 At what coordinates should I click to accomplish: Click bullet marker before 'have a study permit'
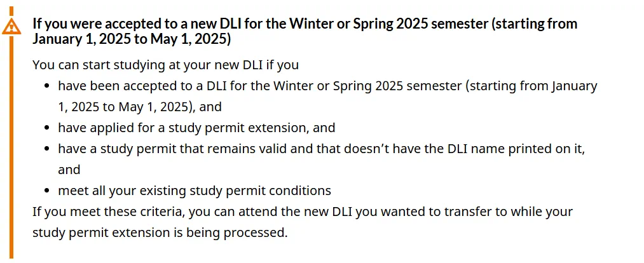tap(47, 149)
